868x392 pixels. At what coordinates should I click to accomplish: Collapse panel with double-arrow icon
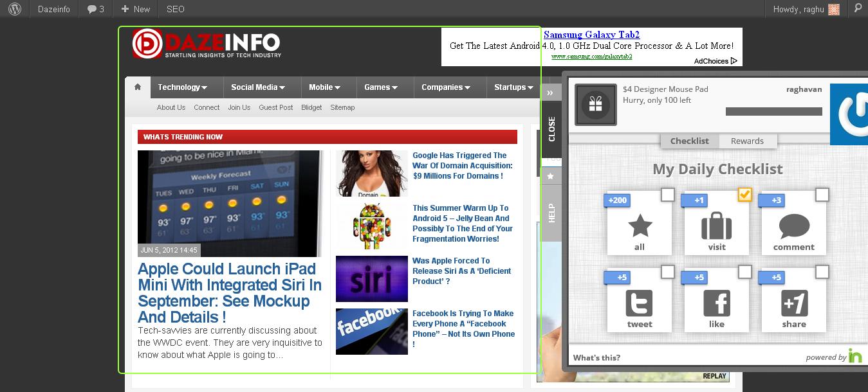click(550, 93)
